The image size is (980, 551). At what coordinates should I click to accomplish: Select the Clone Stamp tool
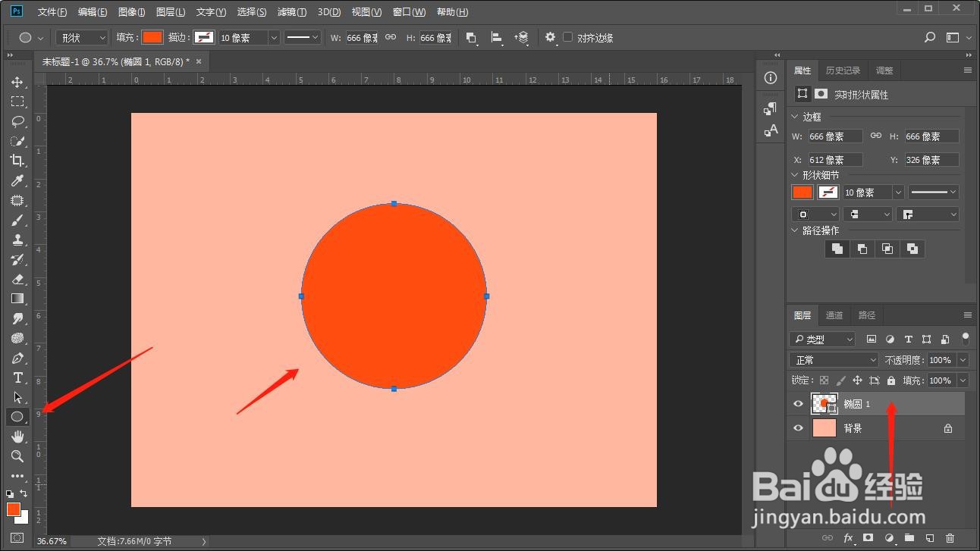(17, 239)
